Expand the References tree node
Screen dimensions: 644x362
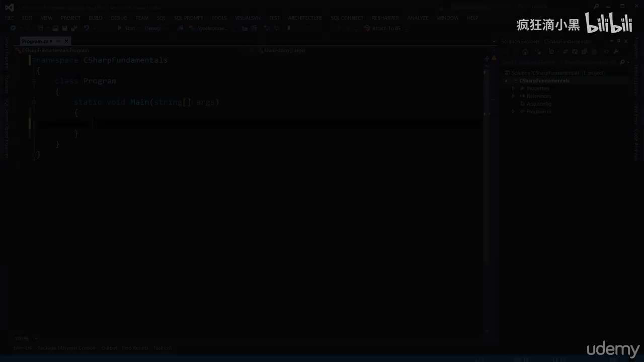coord(513,96)
